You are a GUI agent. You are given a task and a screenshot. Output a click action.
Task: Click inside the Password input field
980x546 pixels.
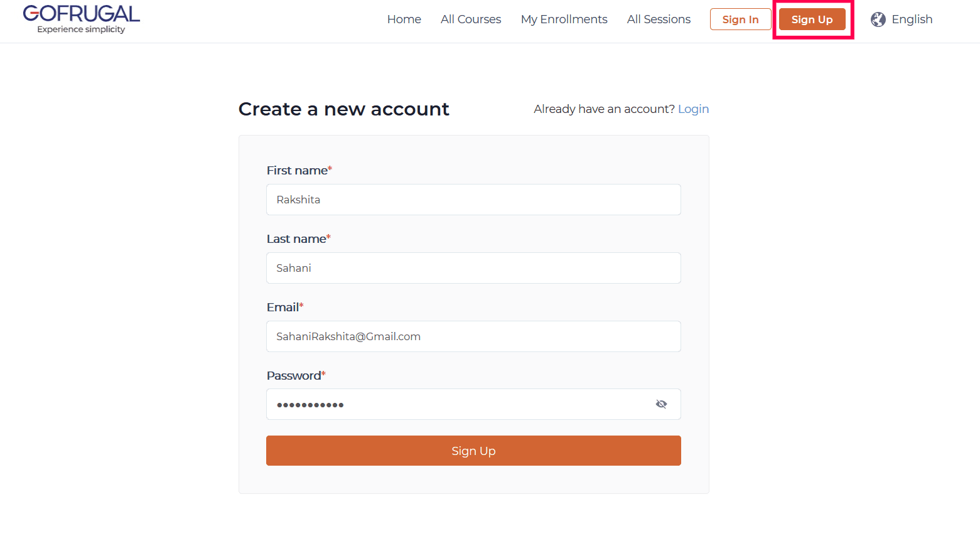click(458, 404)
